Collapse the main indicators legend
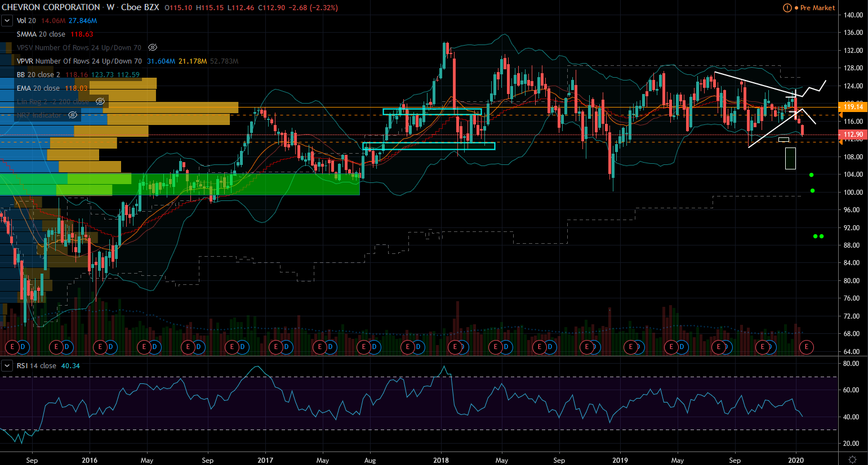The width and height of the screenshot is (868, 465). (7, 21)
